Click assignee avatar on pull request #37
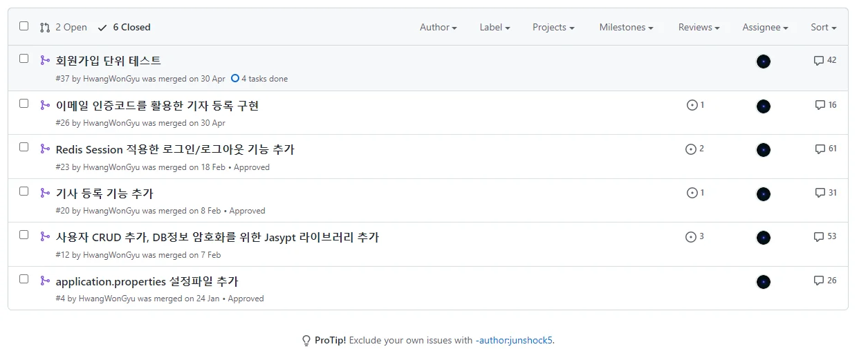 tap(764, 62)
